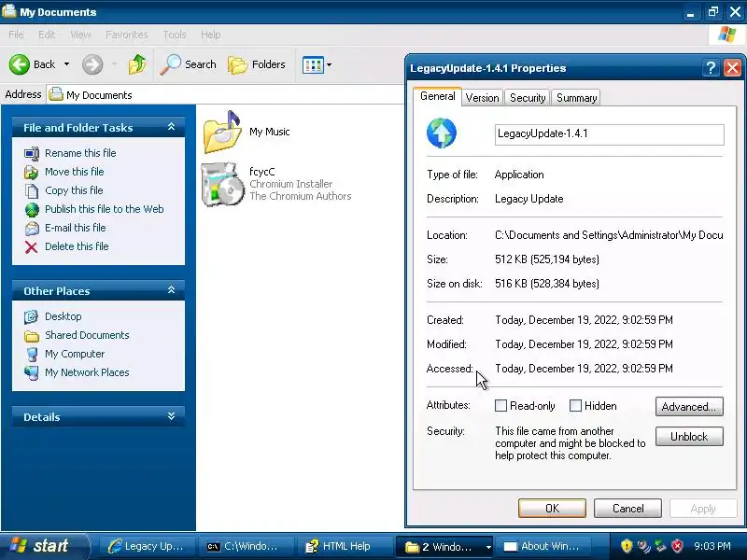The height and width of the screenshot is (560, 747).
Task: Click the Forward arrow icon
Action: coord(92,64)
